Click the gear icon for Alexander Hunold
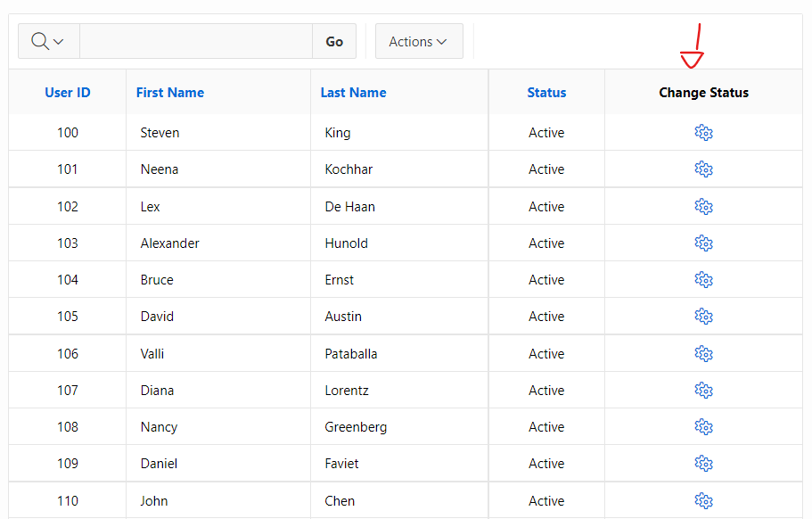This screenshot has width=812, height=519. click(703, 243)
